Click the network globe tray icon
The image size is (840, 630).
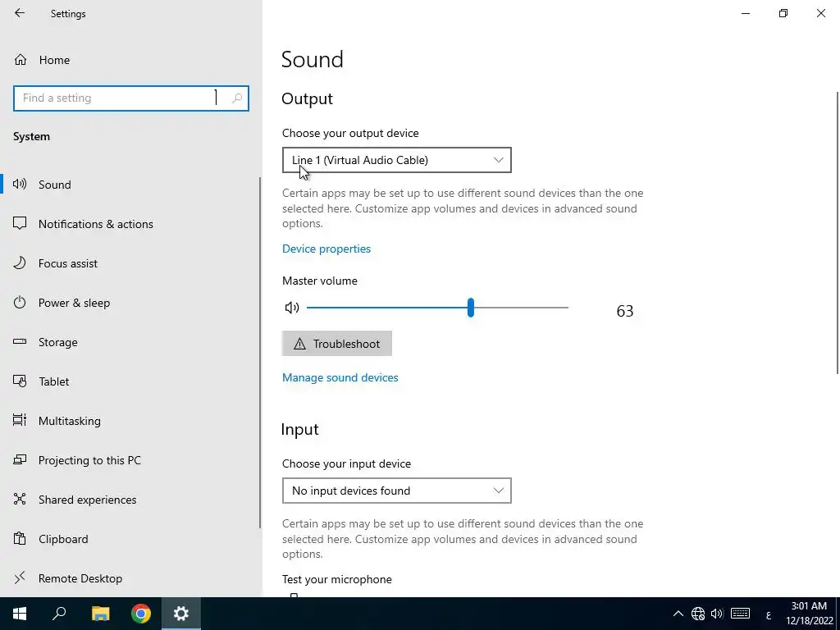698,614
